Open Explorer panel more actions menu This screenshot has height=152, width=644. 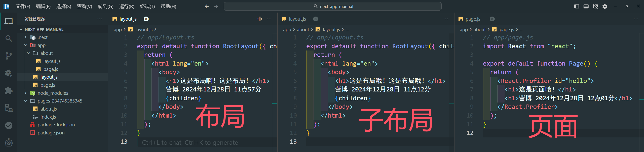100,19
